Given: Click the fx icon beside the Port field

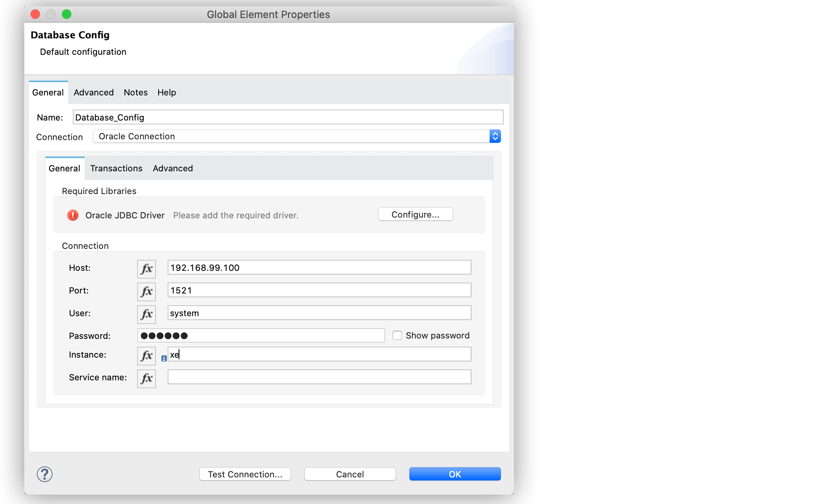Looking at the screenshot, I should (146, 291).
